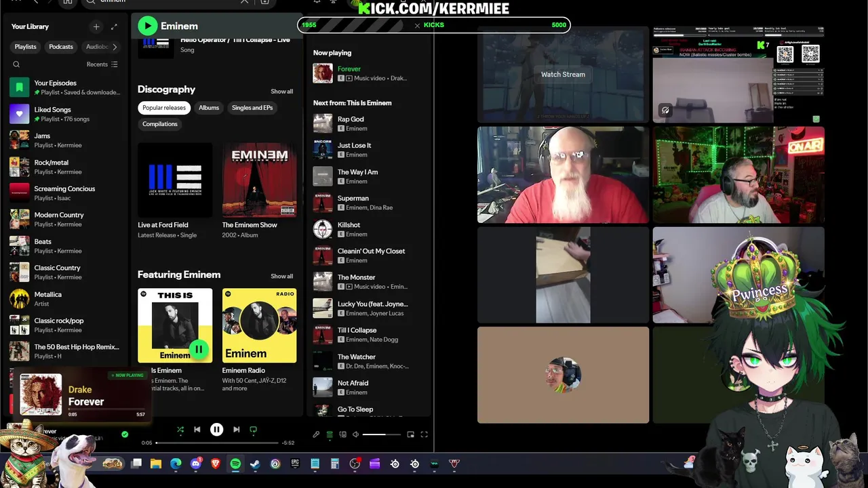The image size is (868, 488).
Task: Open The Eminem Show album cover
Action: pos(259,180)
